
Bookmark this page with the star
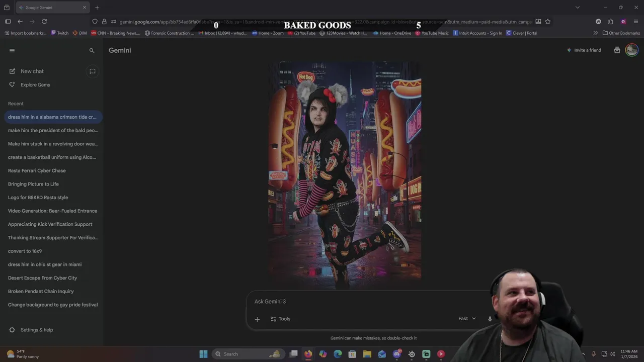click(548, 22)
